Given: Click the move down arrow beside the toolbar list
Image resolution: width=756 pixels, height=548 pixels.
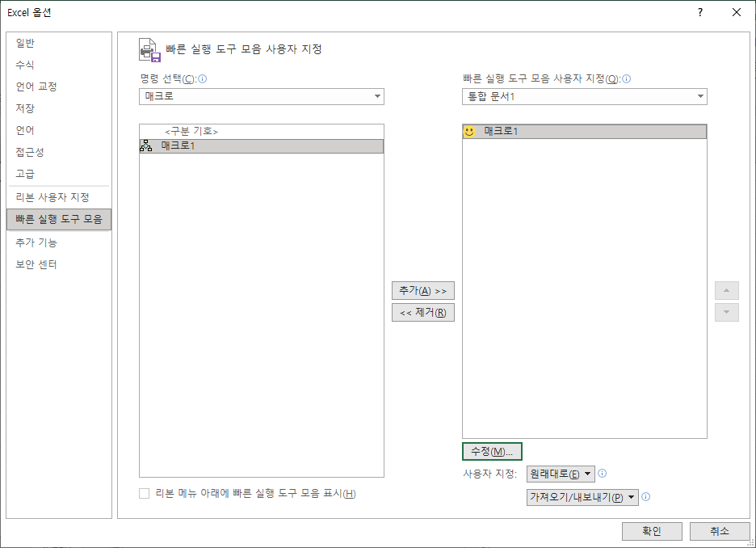Looking at the screenshot, I should 726,312.
